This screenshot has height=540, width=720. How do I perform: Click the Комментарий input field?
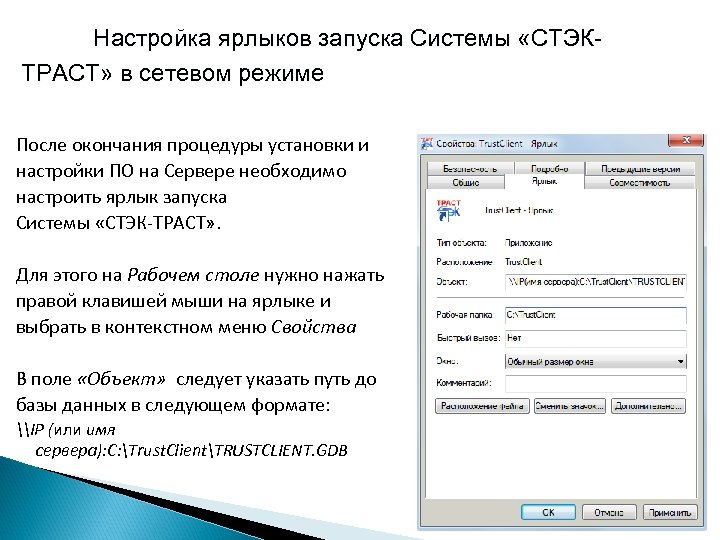click(596, 383)
